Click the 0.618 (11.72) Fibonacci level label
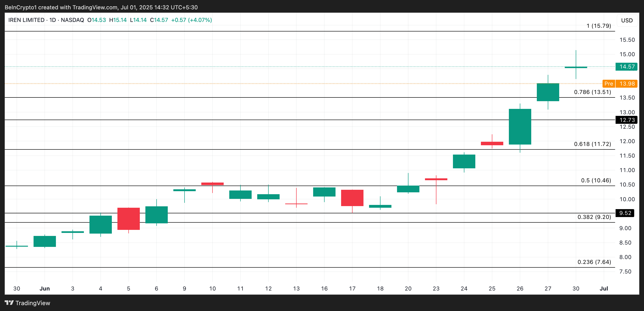Image resolution: width=644 pixels, height=311 pixels. 592,144
